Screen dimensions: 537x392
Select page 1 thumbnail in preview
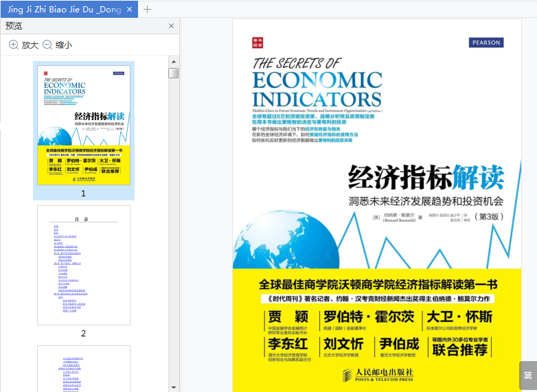tap(84, 126)
